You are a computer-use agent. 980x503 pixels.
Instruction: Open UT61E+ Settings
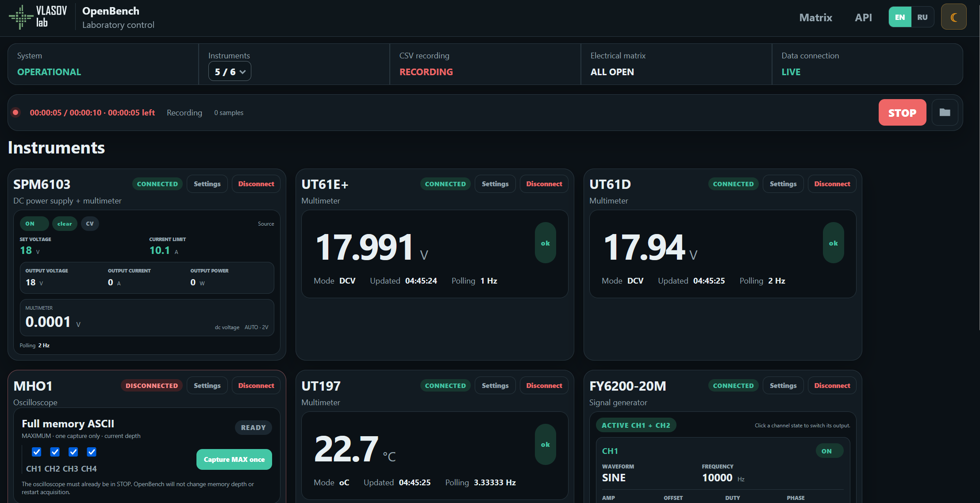495,184
